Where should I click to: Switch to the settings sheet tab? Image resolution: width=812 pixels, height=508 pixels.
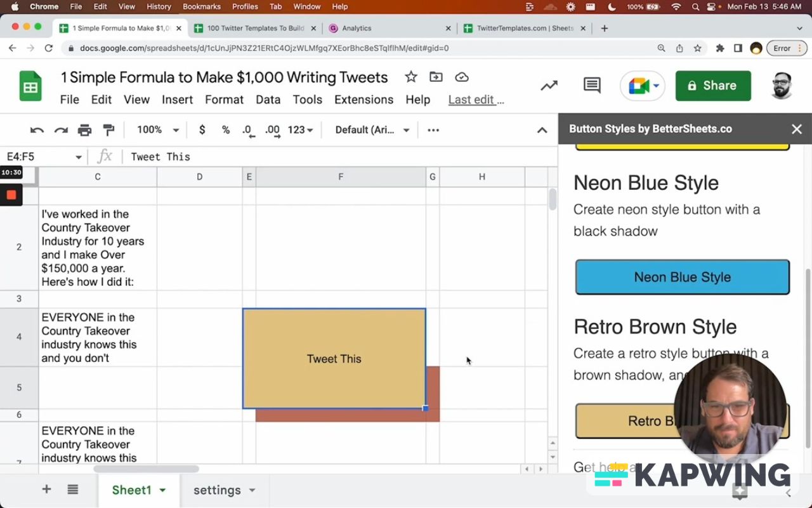tap(217, 490)
